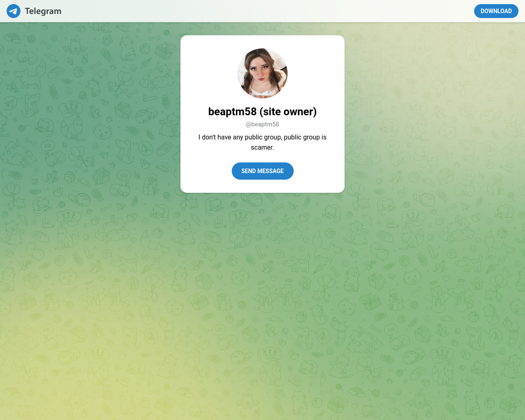This screenshot has width=525, height=420.
Task: Click the white plane inside the Telegram logo circle
Action: [13, 11]
